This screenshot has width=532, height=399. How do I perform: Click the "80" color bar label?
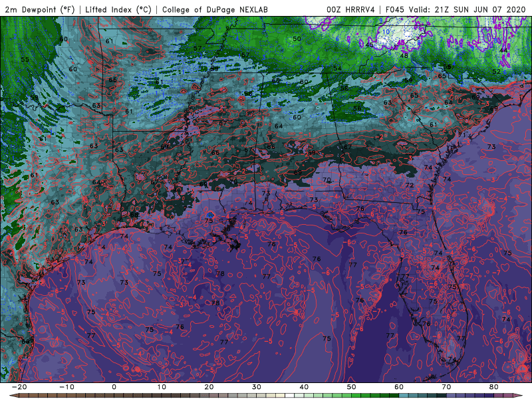(x=494, y=387)
